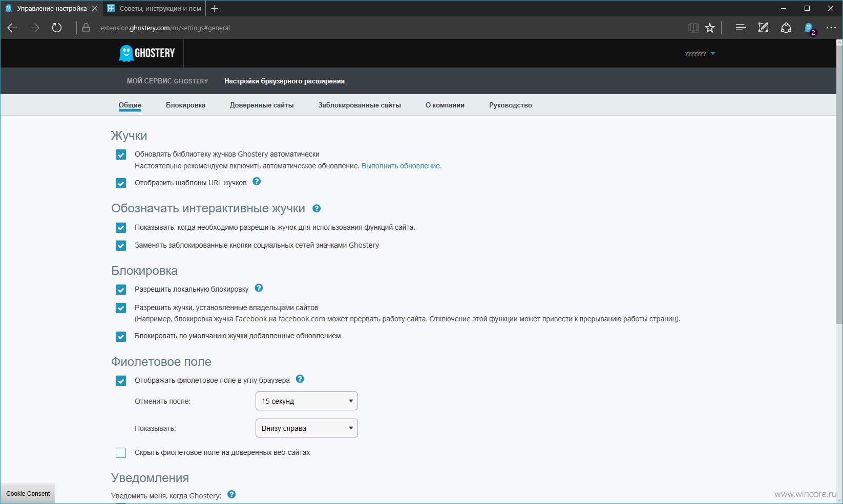Toggle block new bugs by default checkbox
The width and height of the screenshot is (843, 504).
click(121, 337)
